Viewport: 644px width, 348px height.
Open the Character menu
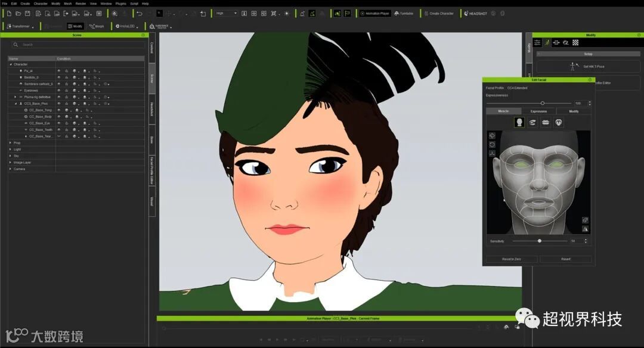pos(41,4)
